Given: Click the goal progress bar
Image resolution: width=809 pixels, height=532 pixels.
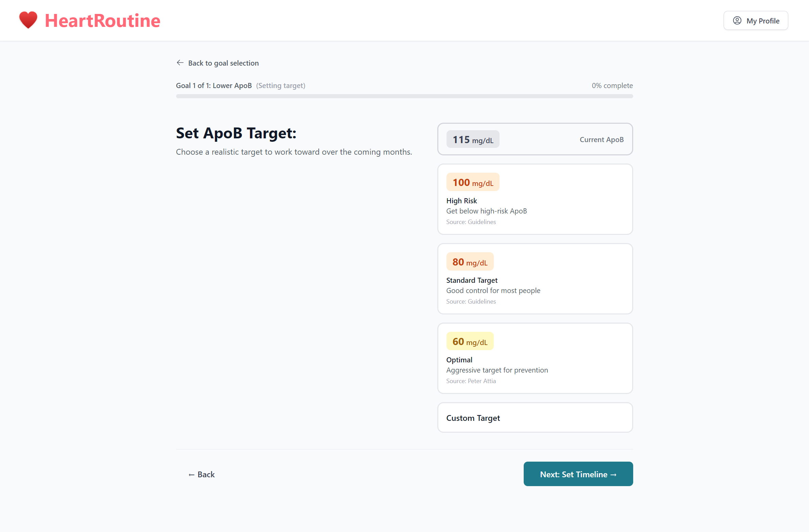Looking at the screenshot, I should (404, 96).
